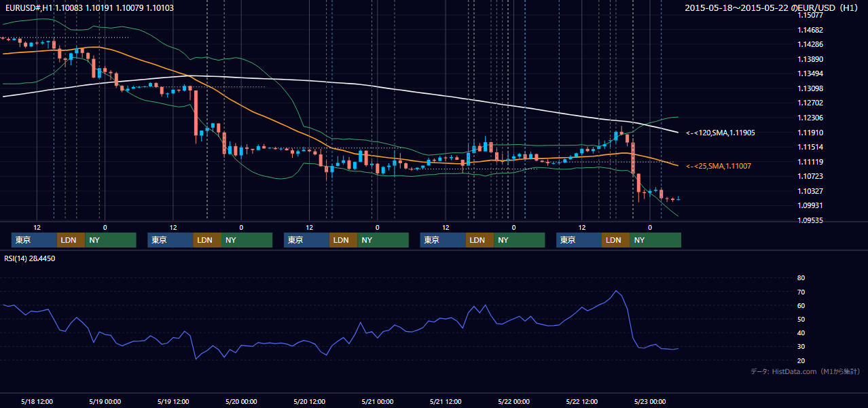The image size is (868, 408).
Task: Click the RSI 80 level label
Action: (x=801, y=278)
